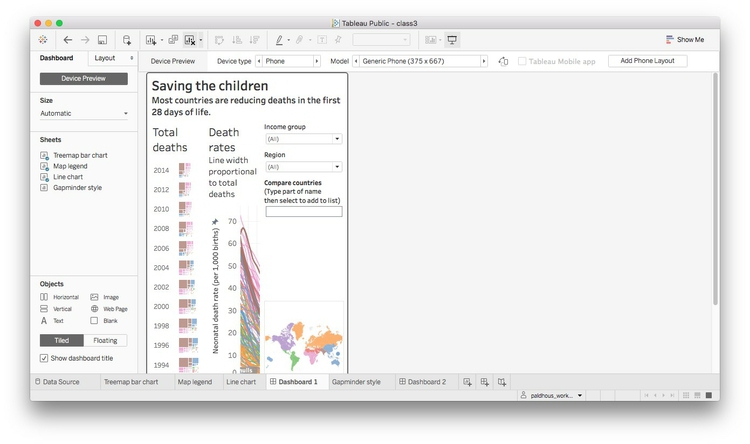750x444 pixels.
Task: Click the Compare countries text field
Action: coord(304,211)
